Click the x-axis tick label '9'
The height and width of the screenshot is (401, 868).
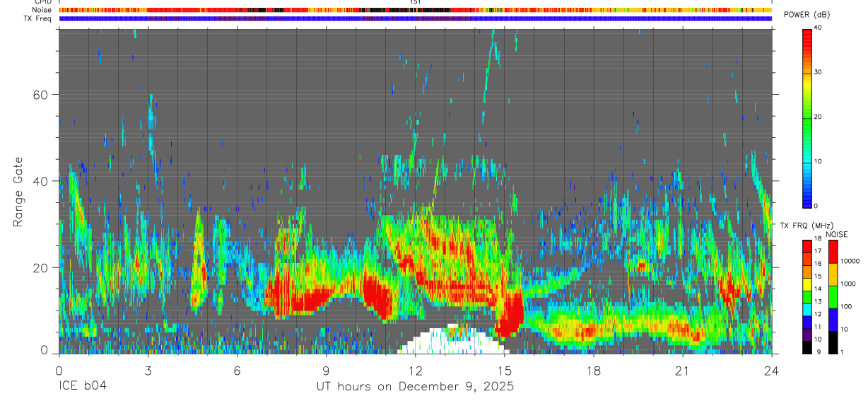pos(326,371)
